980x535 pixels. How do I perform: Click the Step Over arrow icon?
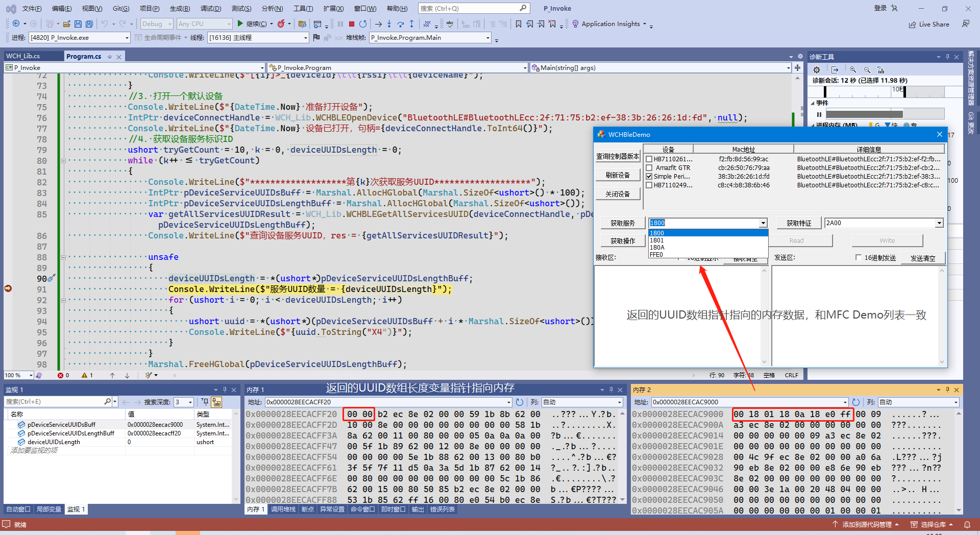[x=400, y=24]
